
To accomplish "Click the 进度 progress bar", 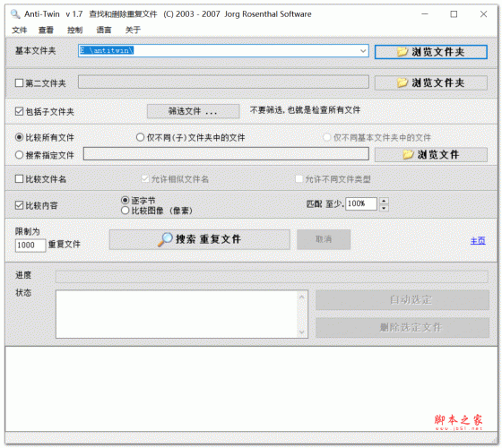I will pyautogui.click(x=272, y=277).
